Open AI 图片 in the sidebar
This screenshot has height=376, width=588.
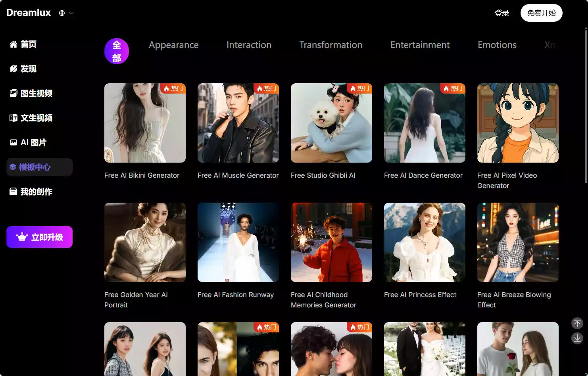coord(39,142)
